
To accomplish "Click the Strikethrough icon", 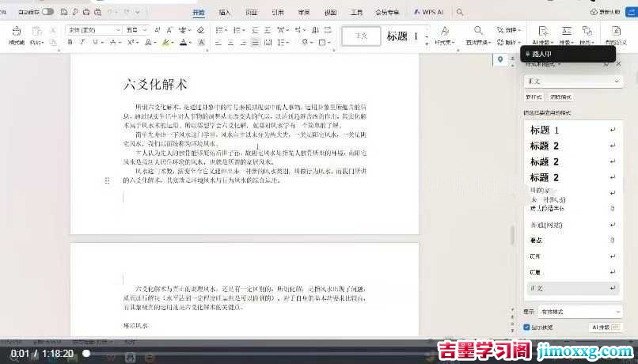I will (x=113, y=42).
